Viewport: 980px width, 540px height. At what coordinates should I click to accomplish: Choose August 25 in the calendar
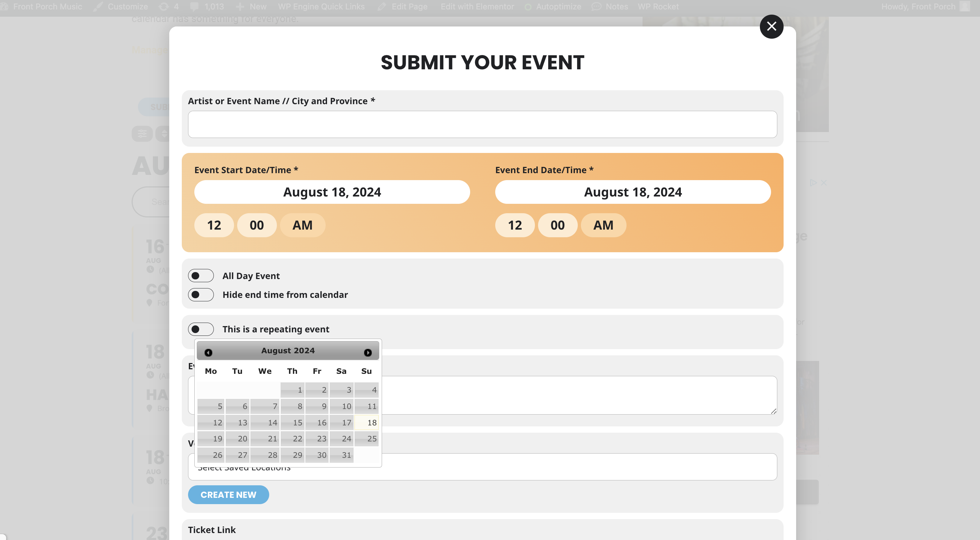pyautogui.click(x=367, y=438)
